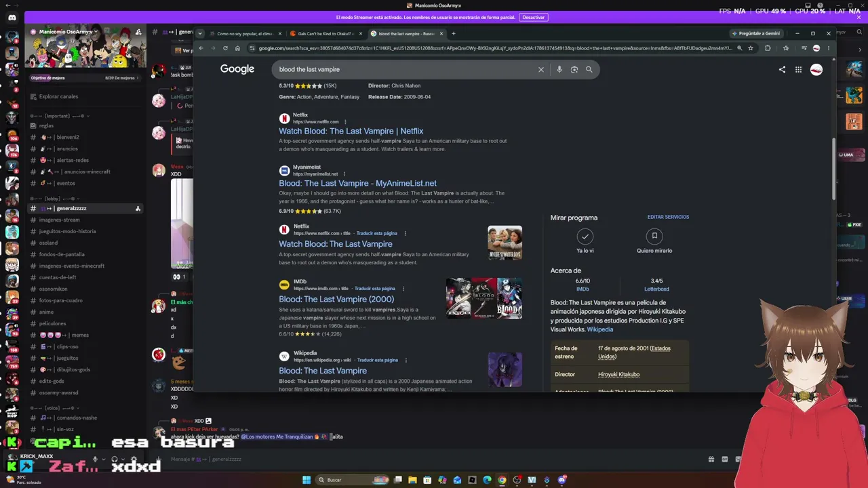868x488 pixels.
Task: Open Discord direct messages home
Action: click(x=12, y=18)
